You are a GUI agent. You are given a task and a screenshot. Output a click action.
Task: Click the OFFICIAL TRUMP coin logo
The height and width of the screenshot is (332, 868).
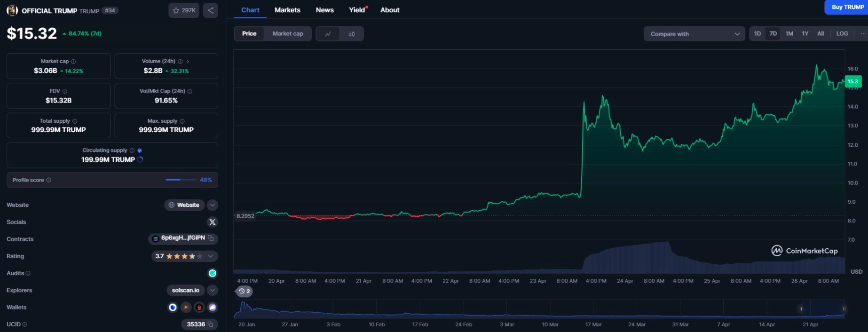pyautogui.click(x=12, y=10)
